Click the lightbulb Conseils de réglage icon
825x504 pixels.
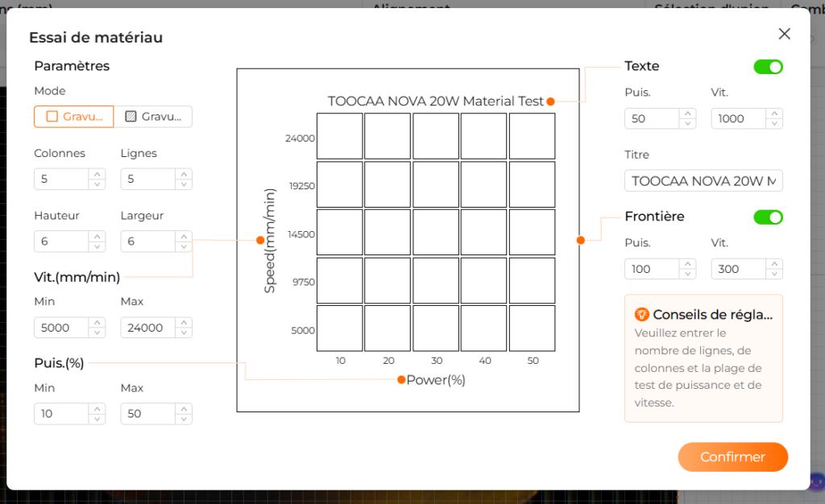click(x=641, y=314)
